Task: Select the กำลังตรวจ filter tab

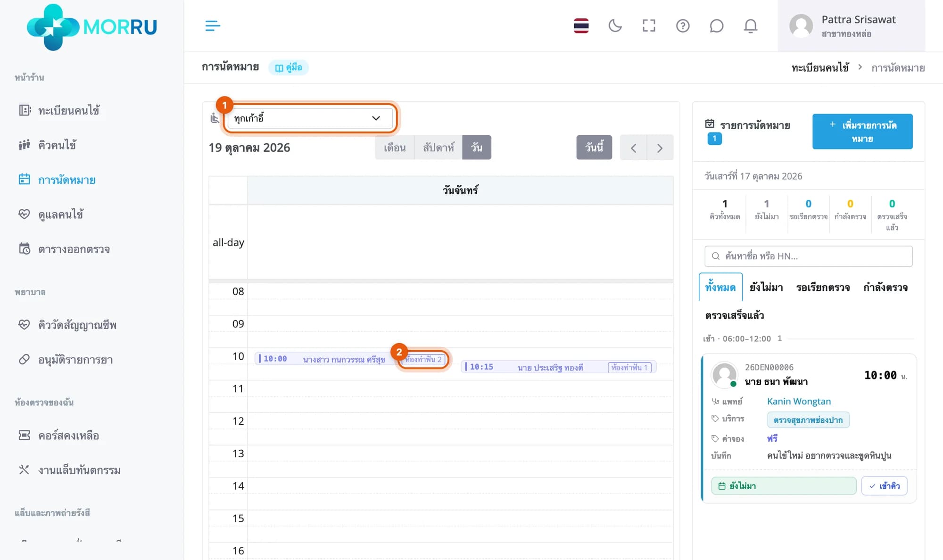Action: (885, 287)
